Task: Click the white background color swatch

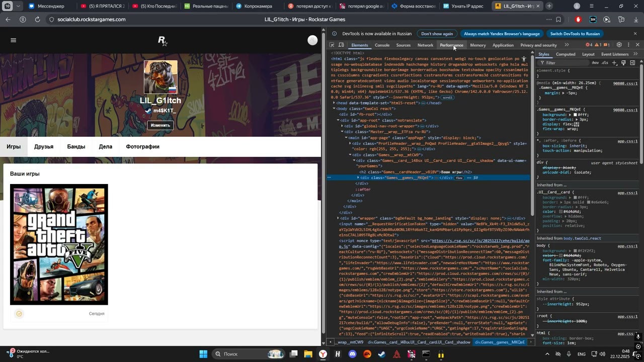Action: 576,115
